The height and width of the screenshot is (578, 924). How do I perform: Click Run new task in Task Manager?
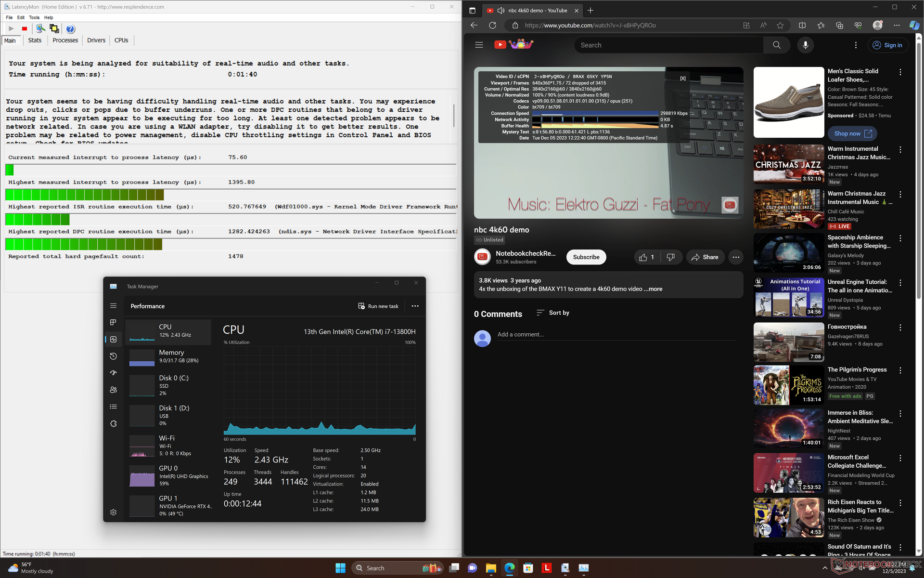tap(378, 306)
